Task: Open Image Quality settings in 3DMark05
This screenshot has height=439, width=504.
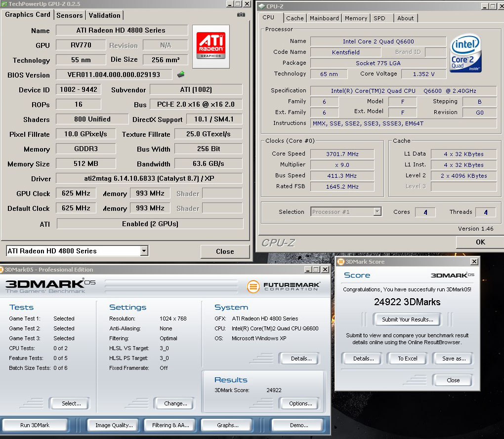Action: [x=114, y=425]
